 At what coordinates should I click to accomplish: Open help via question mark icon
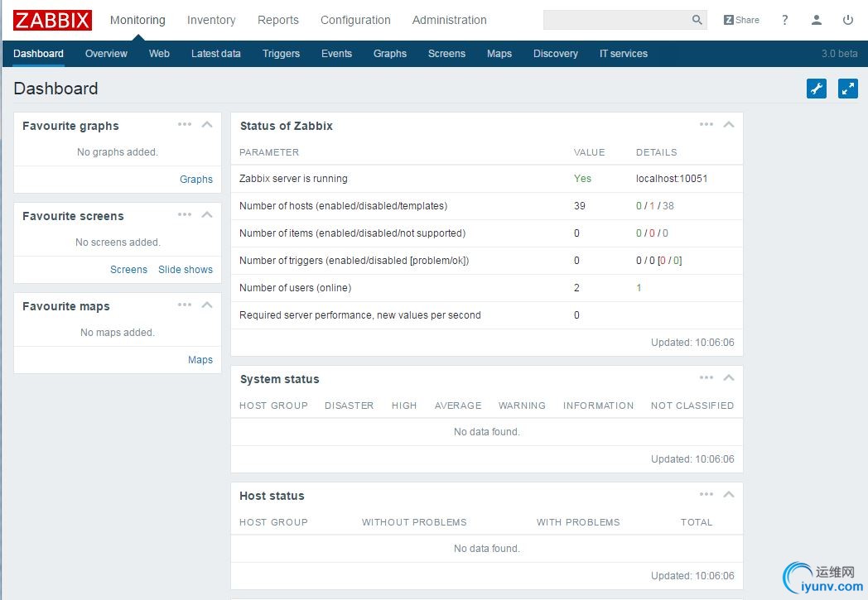click(785, 20)
